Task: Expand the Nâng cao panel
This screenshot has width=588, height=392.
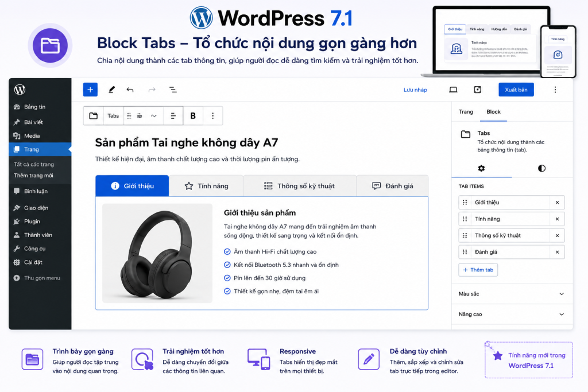Action: coord(512,314)
